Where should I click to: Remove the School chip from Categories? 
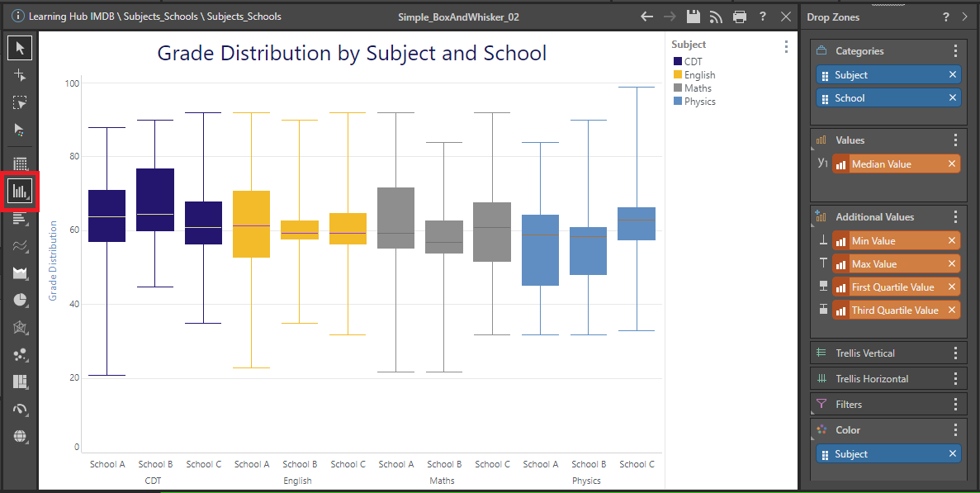(952, 98)
